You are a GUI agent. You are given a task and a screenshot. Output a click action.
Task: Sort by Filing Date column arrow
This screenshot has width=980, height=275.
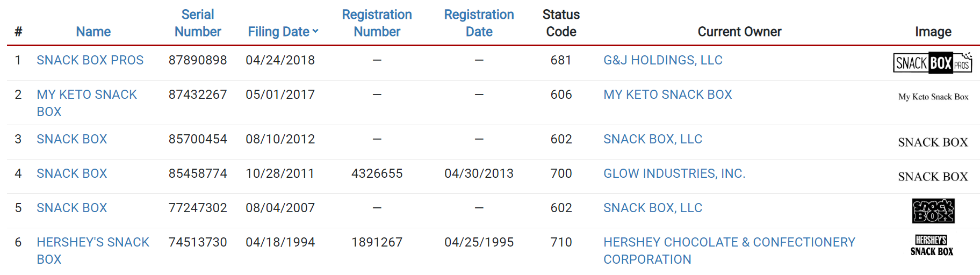pos(315,32)
